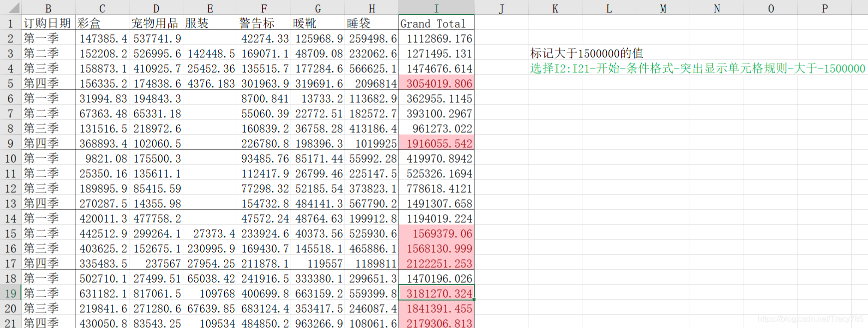Screen dimensions: 868x328
Task: Select column B header
Action: pos(48,7)
